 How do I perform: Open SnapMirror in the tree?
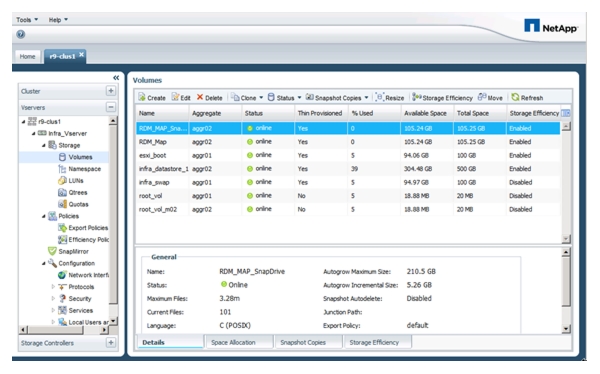tap(68, 252)
